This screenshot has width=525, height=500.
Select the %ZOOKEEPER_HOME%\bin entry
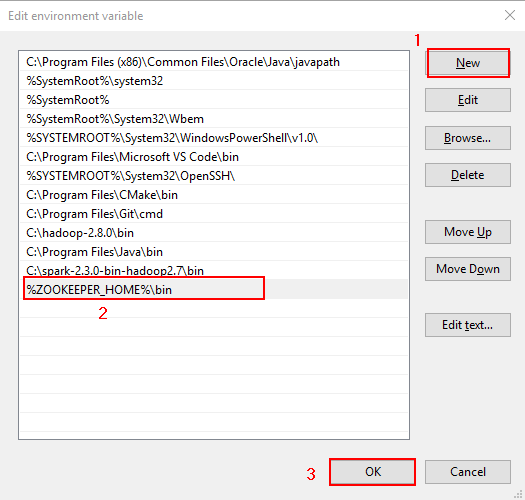tap(214, 289)
